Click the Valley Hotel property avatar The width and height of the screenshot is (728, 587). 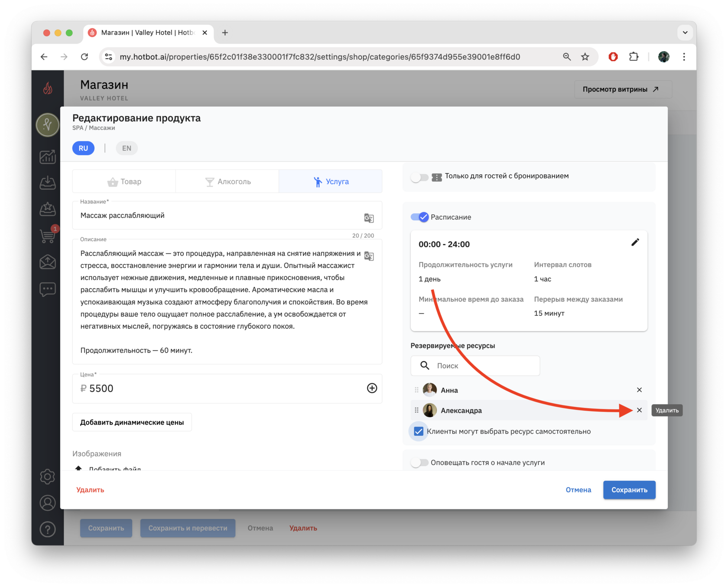48,125
